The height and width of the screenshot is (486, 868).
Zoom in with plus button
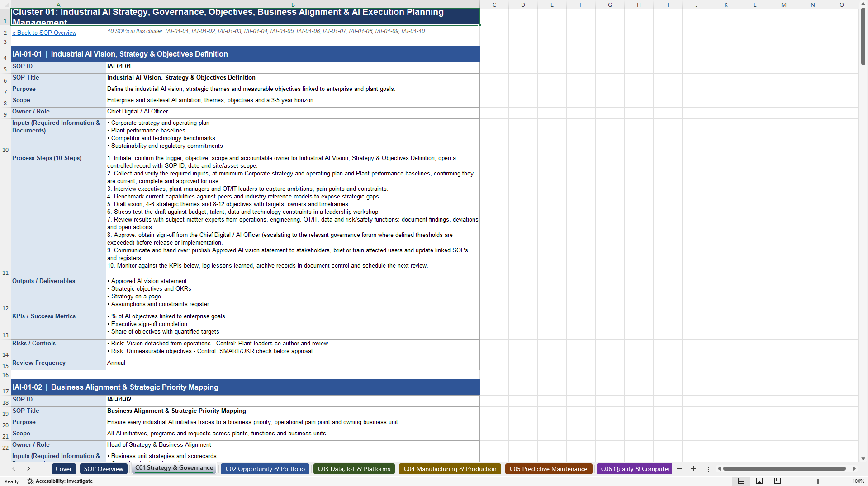844,481
